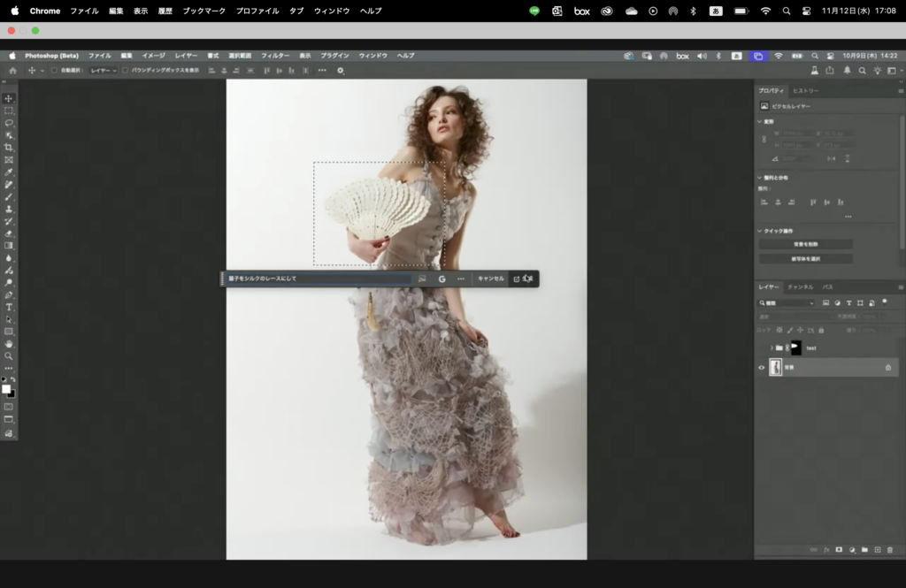Image resolution: width=906 pixels, height=588 pixels.
Task: Select the Type tool
Action: click(x=9, y=307)
